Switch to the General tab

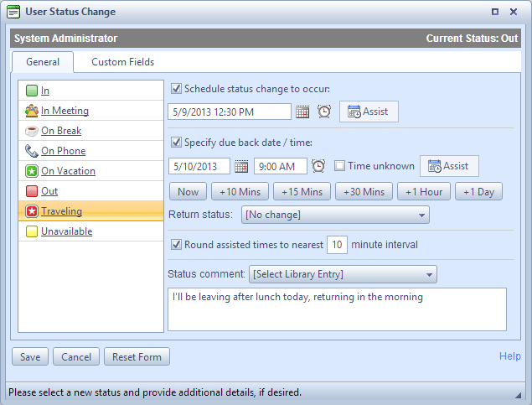click(43, 62)
